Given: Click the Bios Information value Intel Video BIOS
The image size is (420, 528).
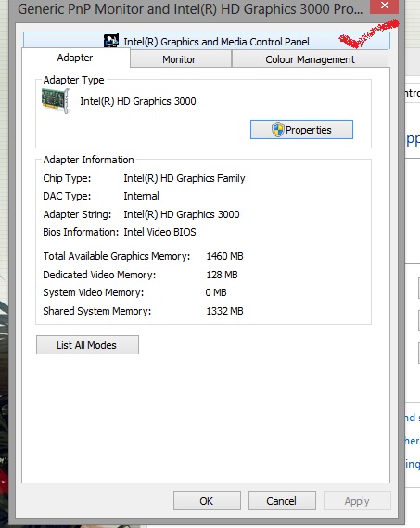Looking at the screenshot, I should [159, 232].
